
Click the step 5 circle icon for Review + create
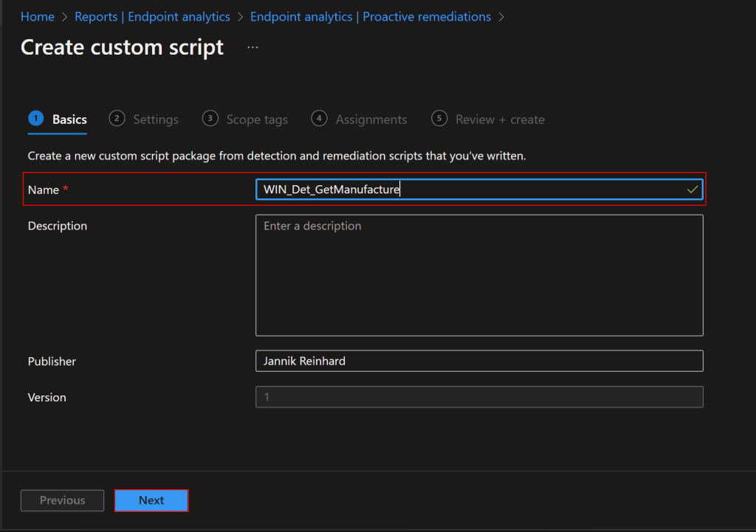(x=439, y=119)
